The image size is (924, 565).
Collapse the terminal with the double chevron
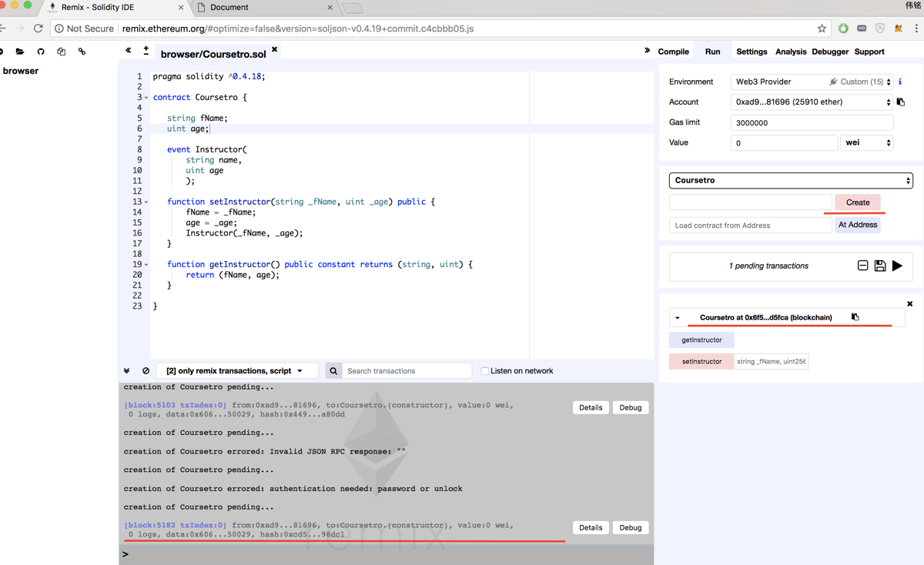[x=127, y=371]
